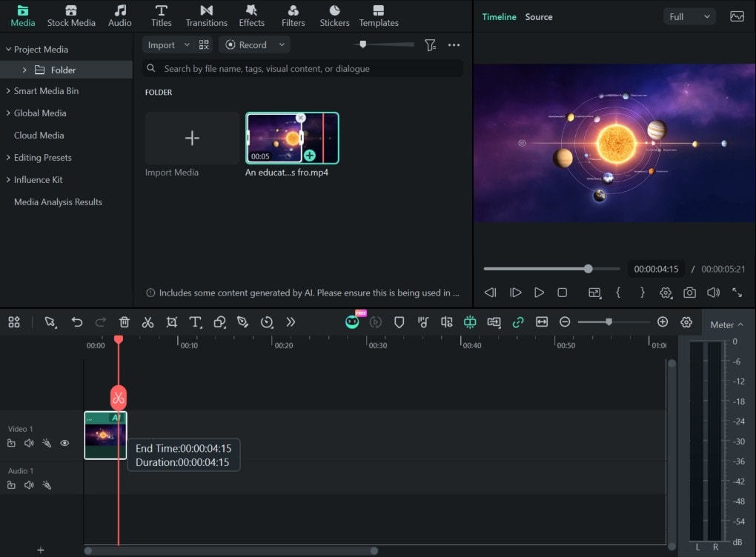
Task: Open Media Analysis Results
Action: [x=58, y=202]
